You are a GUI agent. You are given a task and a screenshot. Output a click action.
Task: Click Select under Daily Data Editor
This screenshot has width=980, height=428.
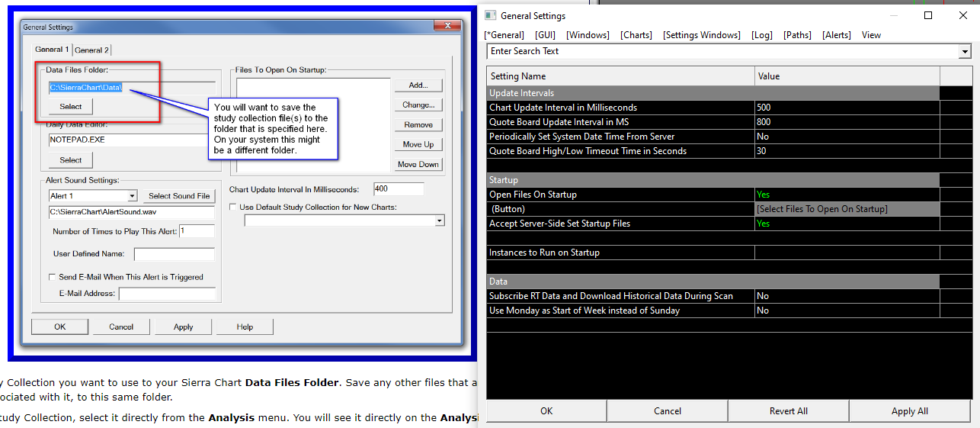coord(70,160)
